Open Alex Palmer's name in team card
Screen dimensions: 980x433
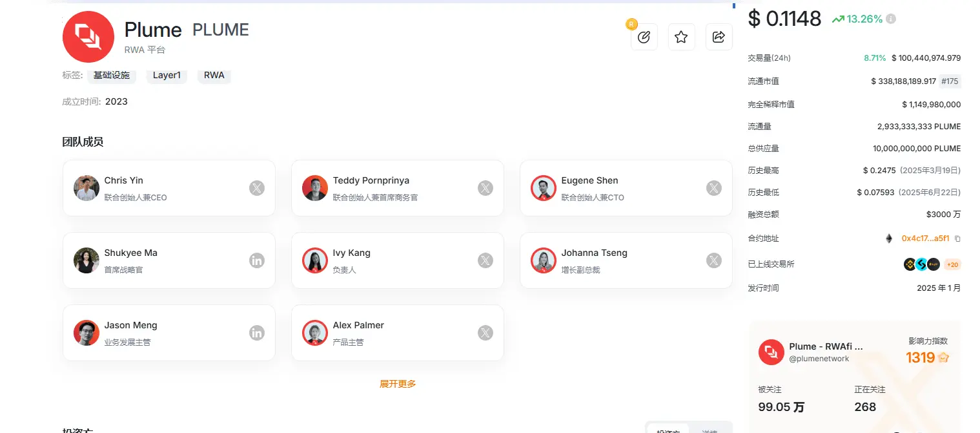(359, 325)
